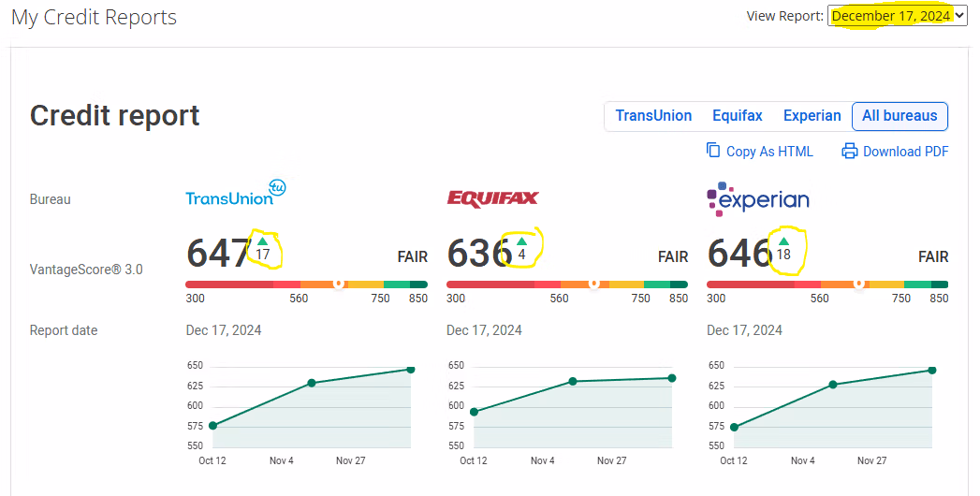Click the Download PDF link
The width and height of the screenshot is (980, 496).
pos(905,152)
